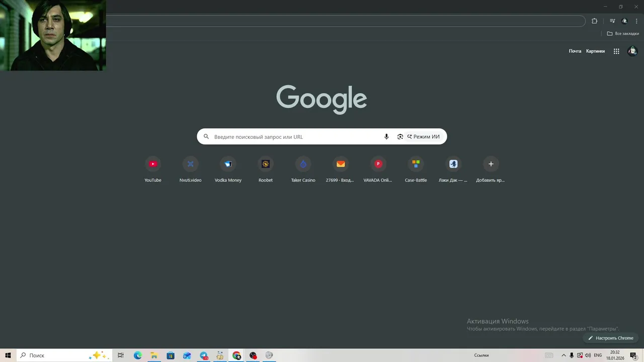Open Outlook from the taskbar
The width and height of the screenshot is (644, 362).
[187, 355]
